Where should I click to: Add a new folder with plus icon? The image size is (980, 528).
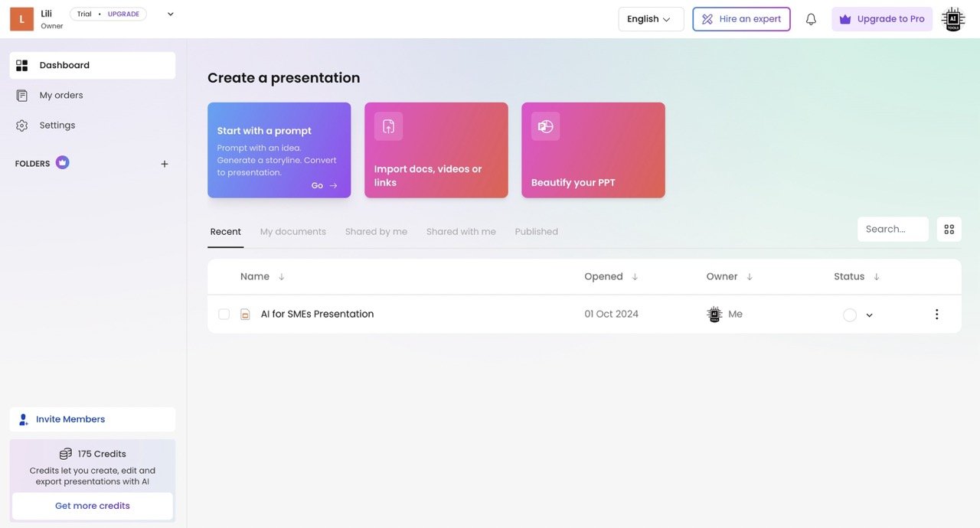coord(165,164)
